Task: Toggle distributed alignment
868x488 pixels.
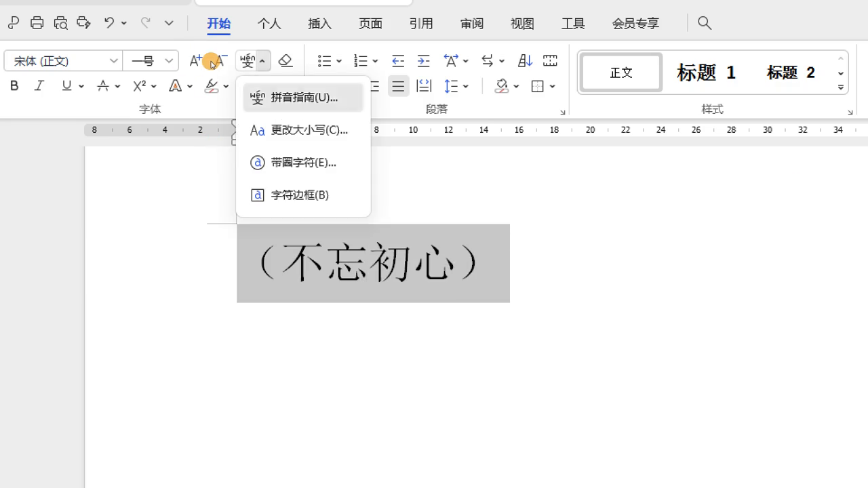Action: 424,86
